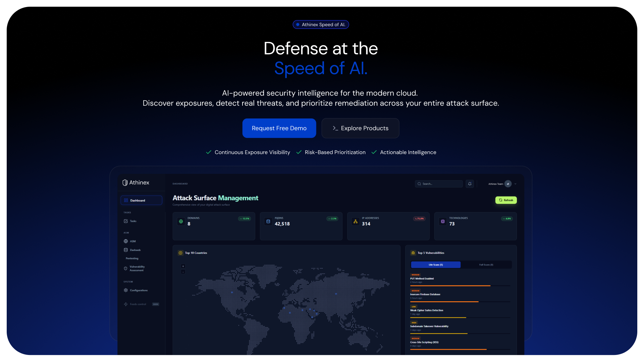Click the Athinex Speed of AI. badge
The height and width of the screenshot is (362, 644).
[x=321, y=24]
